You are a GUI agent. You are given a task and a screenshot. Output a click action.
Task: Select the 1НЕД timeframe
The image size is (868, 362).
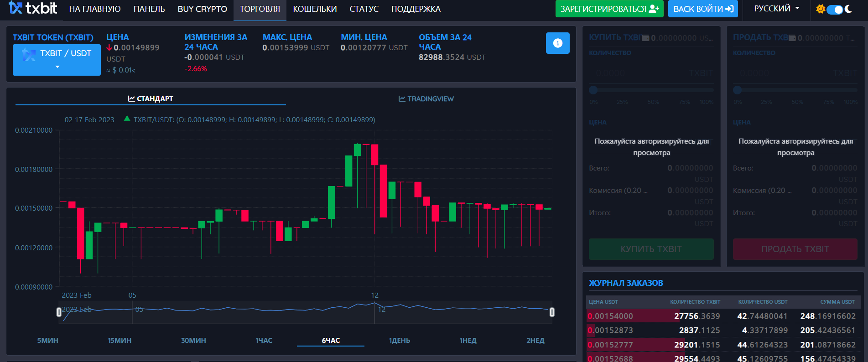[468, 340]
